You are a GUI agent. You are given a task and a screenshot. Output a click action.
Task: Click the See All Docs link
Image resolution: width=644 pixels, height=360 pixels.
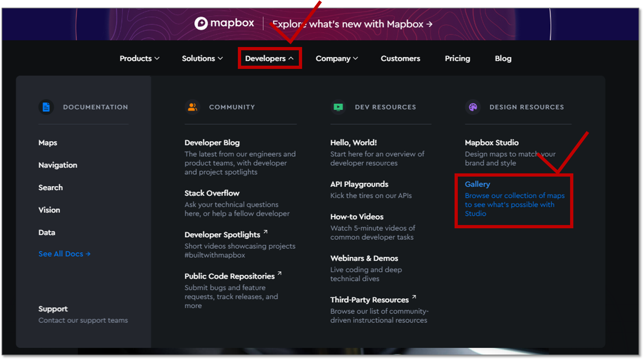(65, 254)
